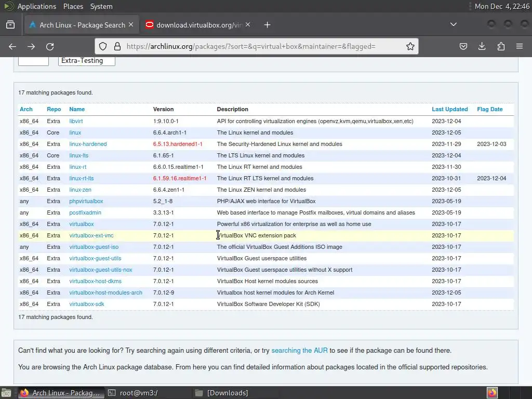
Task: Open linux-lts package page
Action: (x=79, y=155)
